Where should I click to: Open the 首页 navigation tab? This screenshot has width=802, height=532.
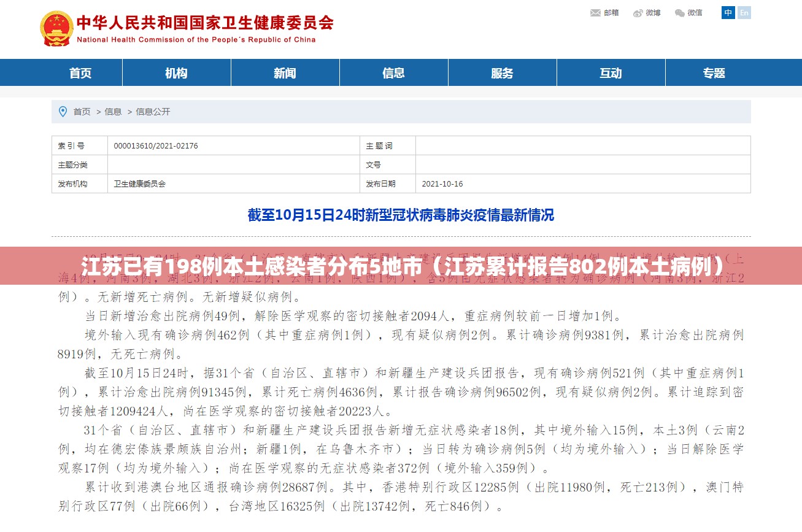[x=80, y=73]
